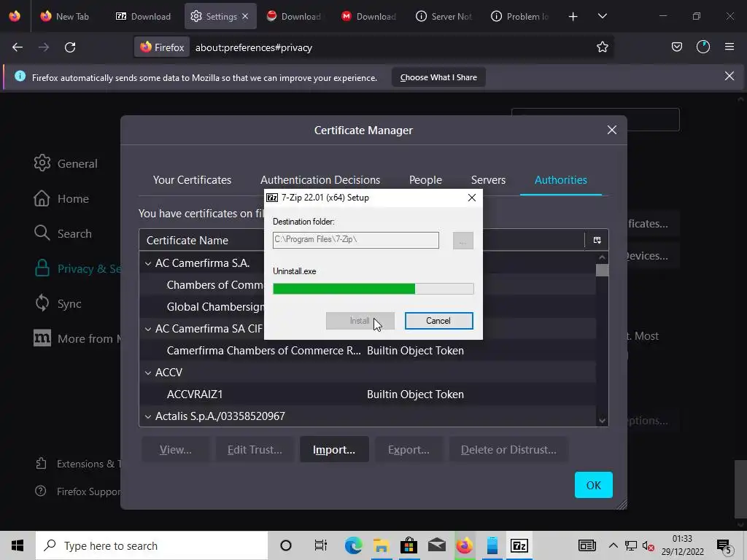Click the Import... button
747x560 pixels.
[334, 449]
